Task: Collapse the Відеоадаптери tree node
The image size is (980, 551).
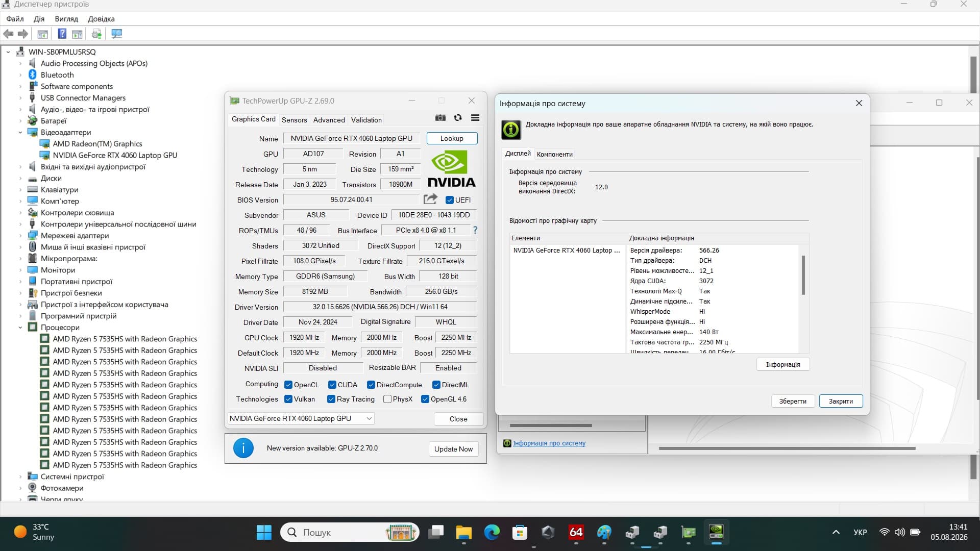Action: tap(20, 133)
